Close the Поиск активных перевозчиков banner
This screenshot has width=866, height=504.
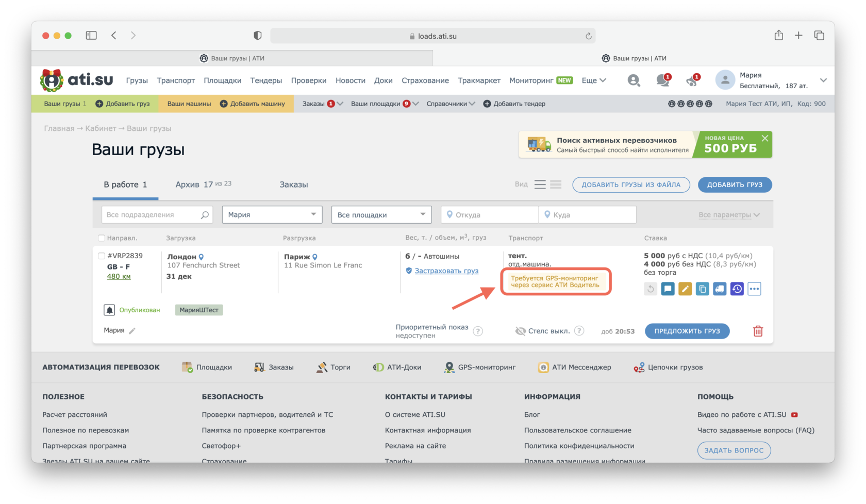click(765, 138)
